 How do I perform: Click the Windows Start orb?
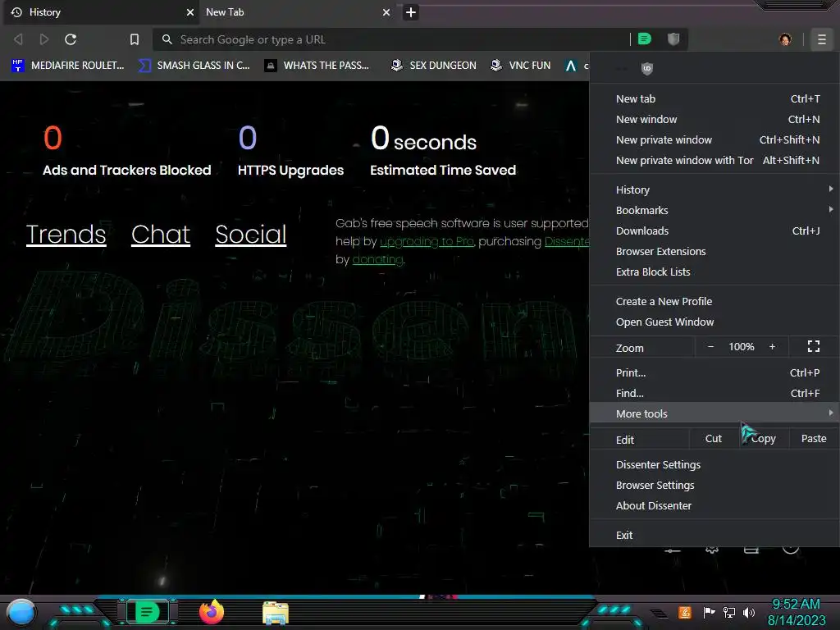21,612
